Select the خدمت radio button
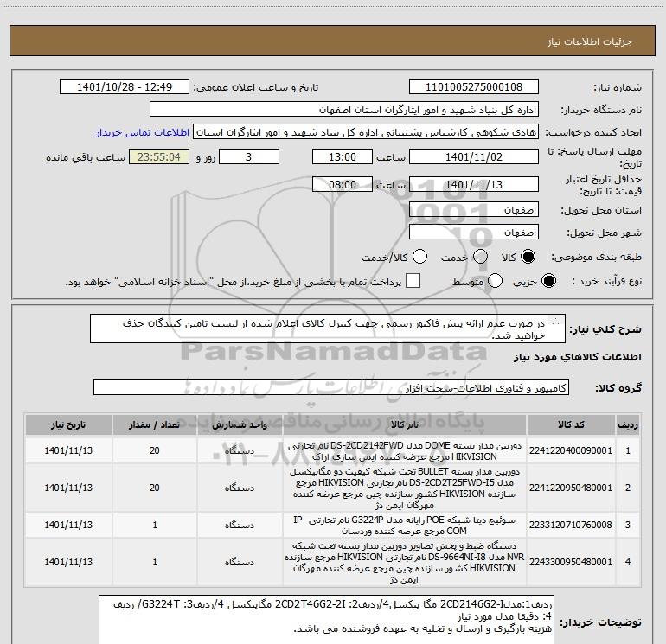This screenshot has height=644, width=666. click(480, 257)
